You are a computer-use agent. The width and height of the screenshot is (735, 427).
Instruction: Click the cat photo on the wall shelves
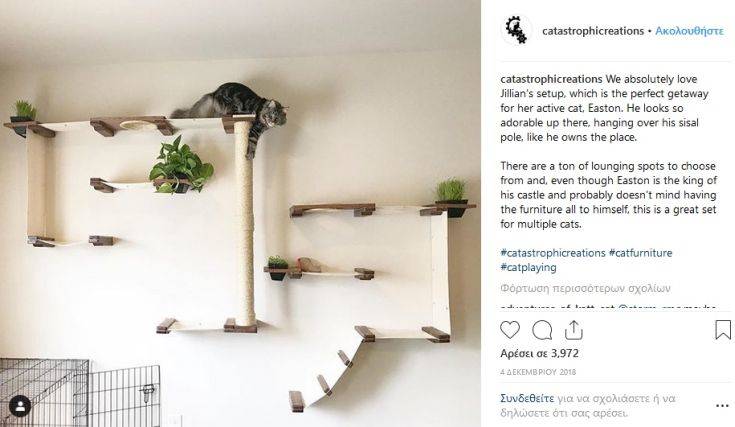[240, 213]
